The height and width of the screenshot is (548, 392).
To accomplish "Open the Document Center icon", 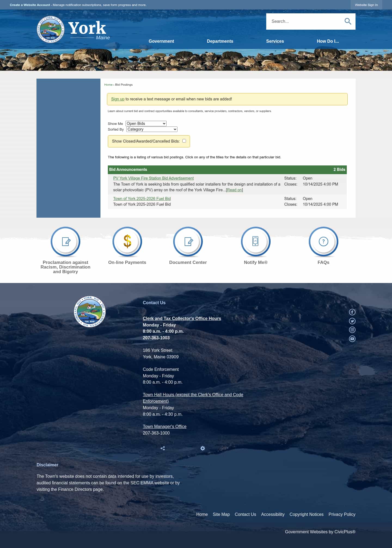I will tap(188, 242).
